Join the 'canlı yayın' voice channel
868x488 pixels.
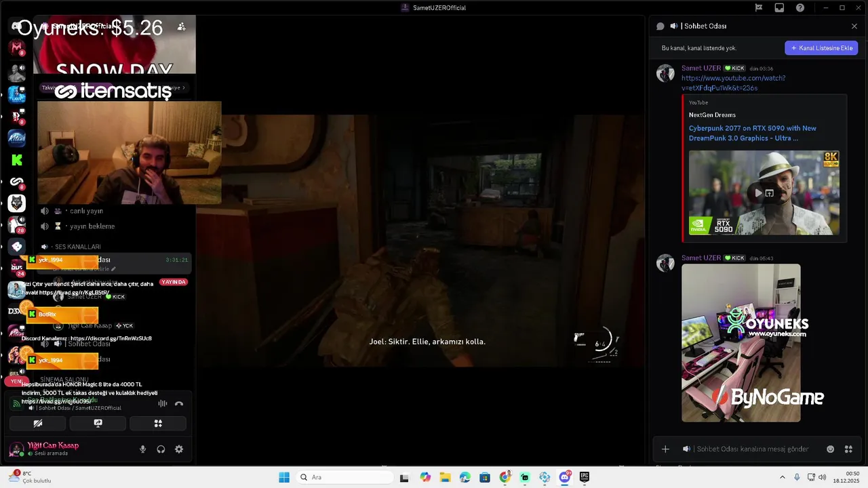(86, 211)
